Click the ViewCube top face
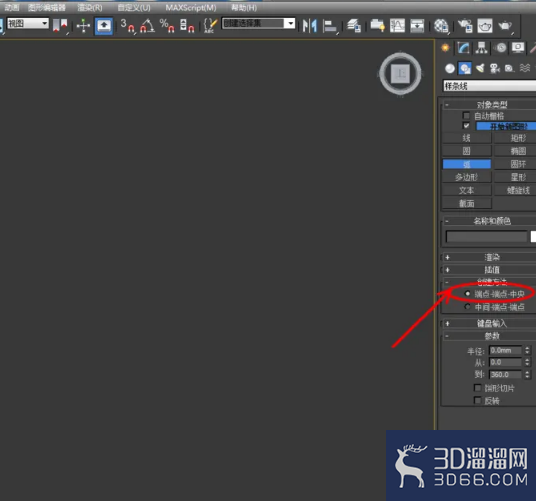 401,73
